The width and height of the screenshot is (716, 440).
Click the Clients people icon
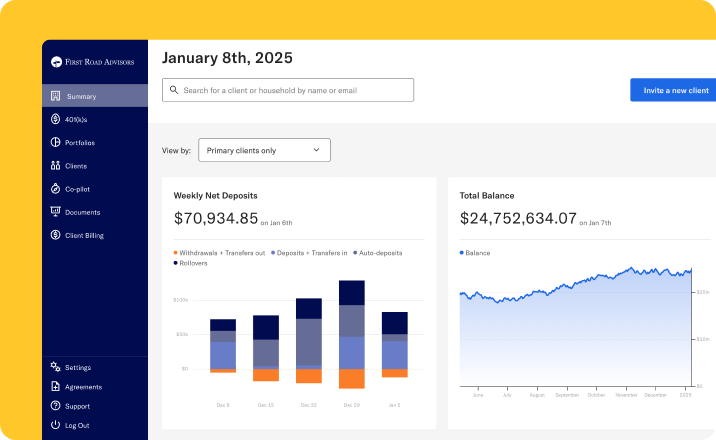point(55,165)
